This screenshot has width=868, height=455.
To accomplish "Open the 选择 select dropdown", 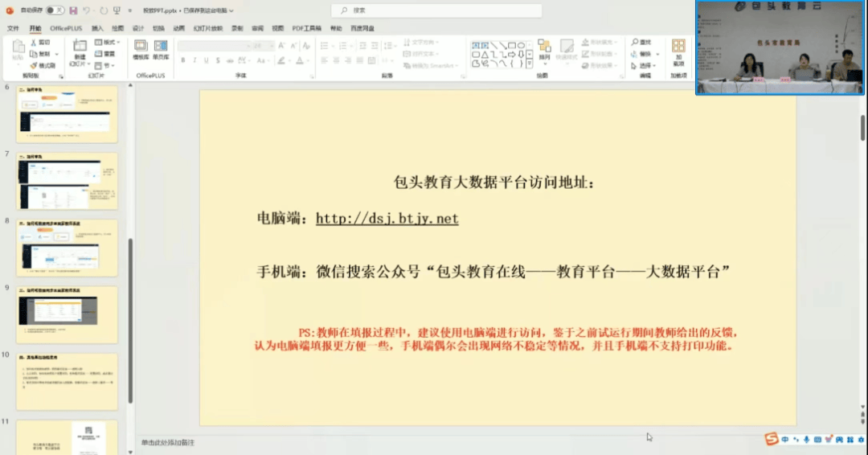I will 645,65.
